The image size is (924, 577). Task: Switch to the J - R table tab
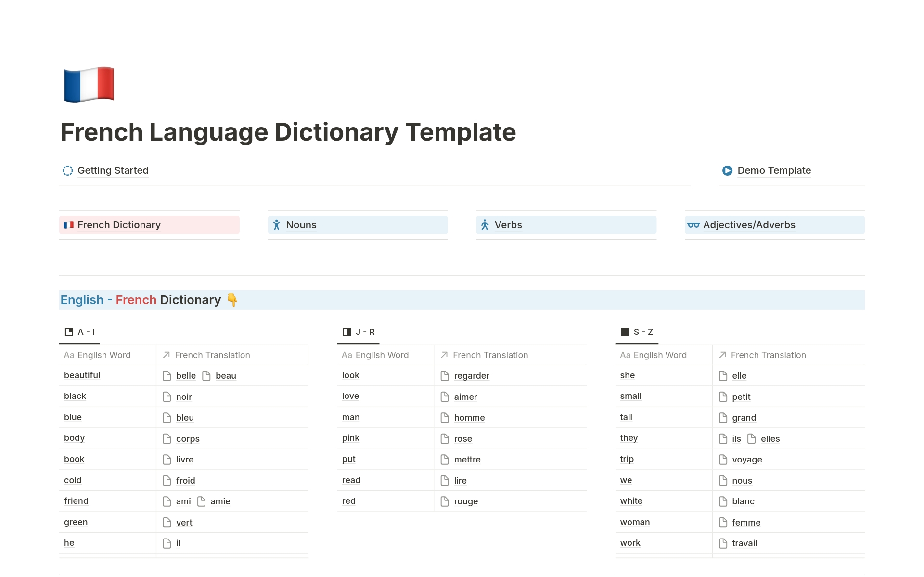pyautogui.click(x=359, y=332)
